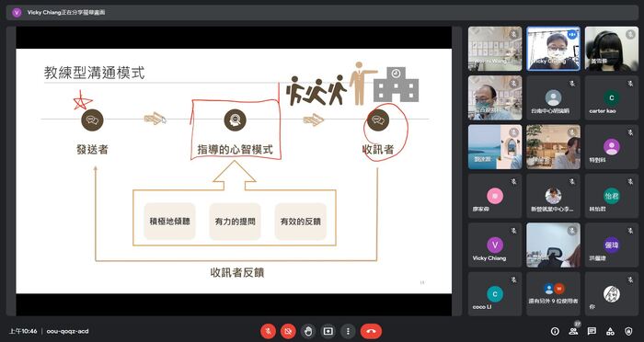Click the red leave call button

(371, 331)
